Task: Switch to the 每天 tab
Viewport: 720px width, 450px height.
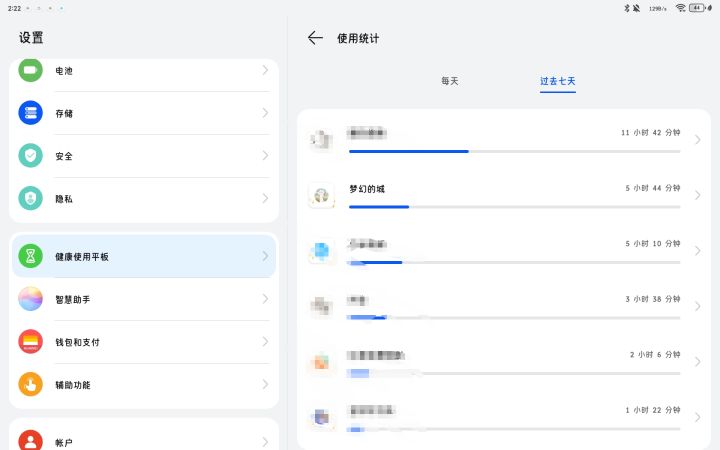Action: click(450, 81)
